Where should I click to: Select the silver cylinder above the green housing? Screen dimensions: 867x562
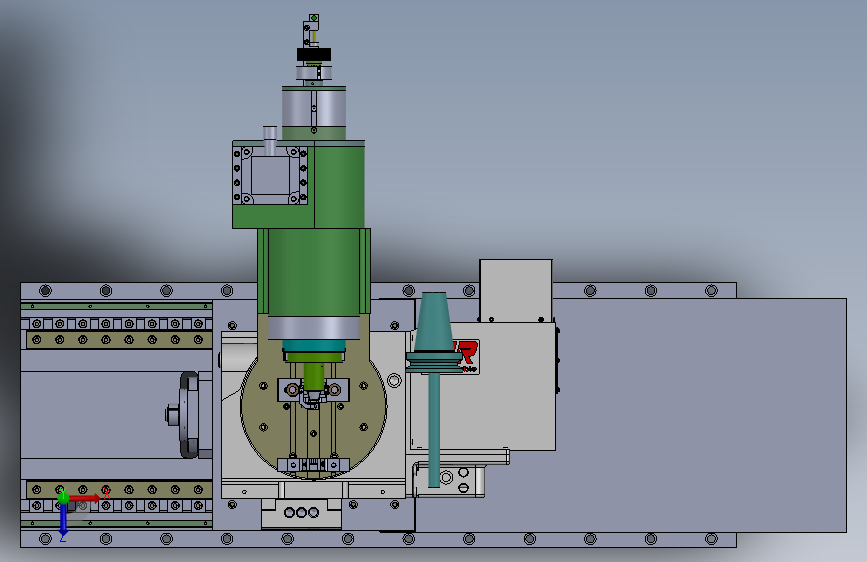[x=314, y=108]
